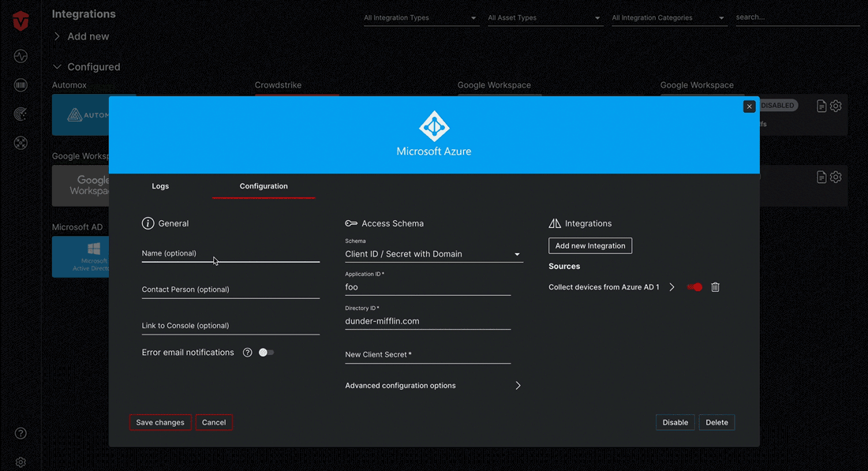Open the settings gear in sidebar bottom
The image size is (868, 471).
21,462
